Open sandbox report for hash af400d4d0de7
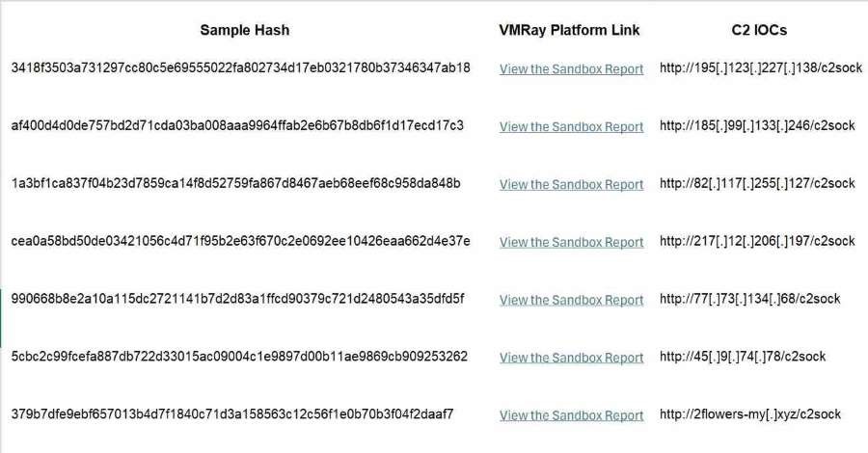868x453 pixels. coord(571,126)
